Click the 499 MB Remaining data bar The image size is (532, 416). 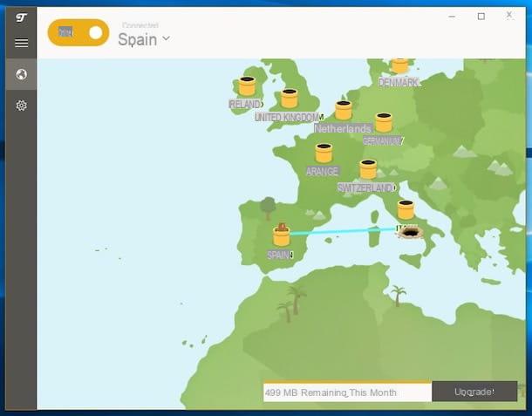click(x=347, y=392)
